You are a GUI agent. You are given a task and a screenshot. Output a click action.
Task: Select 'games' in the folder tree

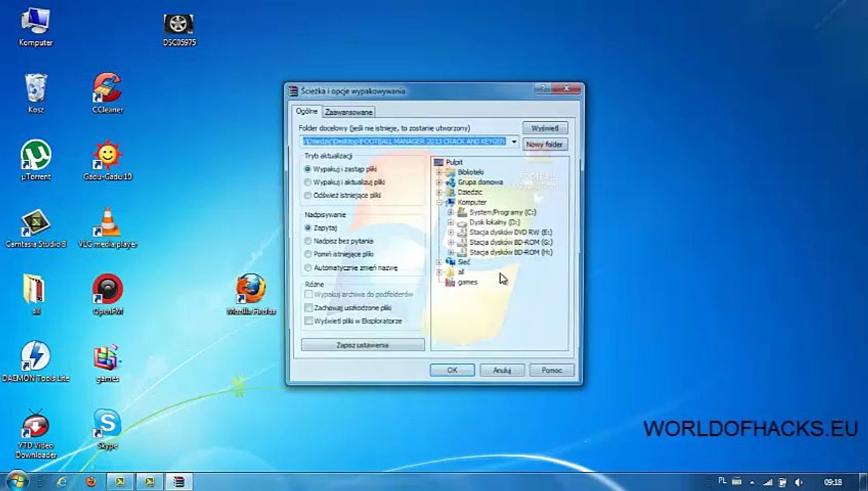(x=467, y=282)
